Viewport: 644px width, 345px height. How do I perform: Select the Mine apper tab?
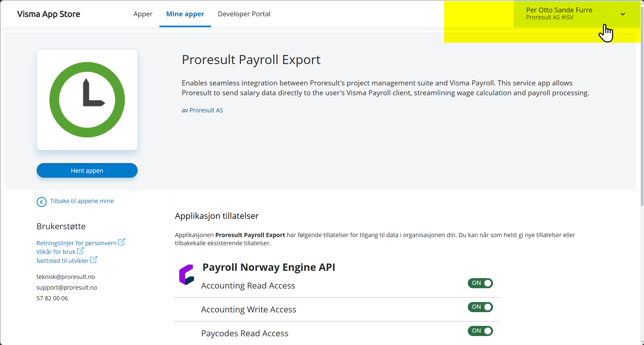(x=185, y=14)
